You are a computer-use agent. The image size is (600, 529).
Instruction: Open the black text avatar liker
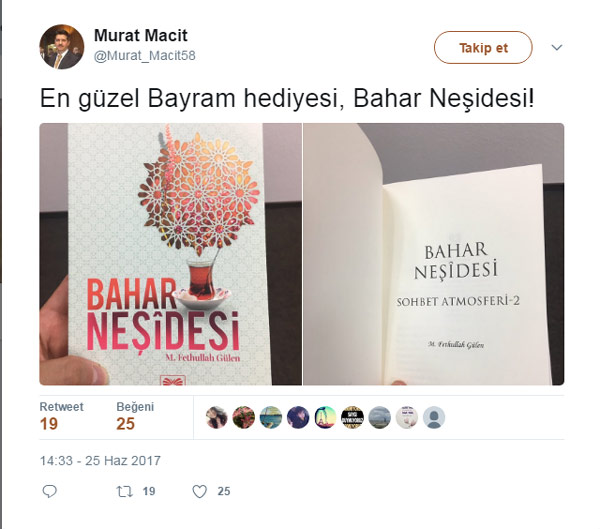(x=352, y=417)
